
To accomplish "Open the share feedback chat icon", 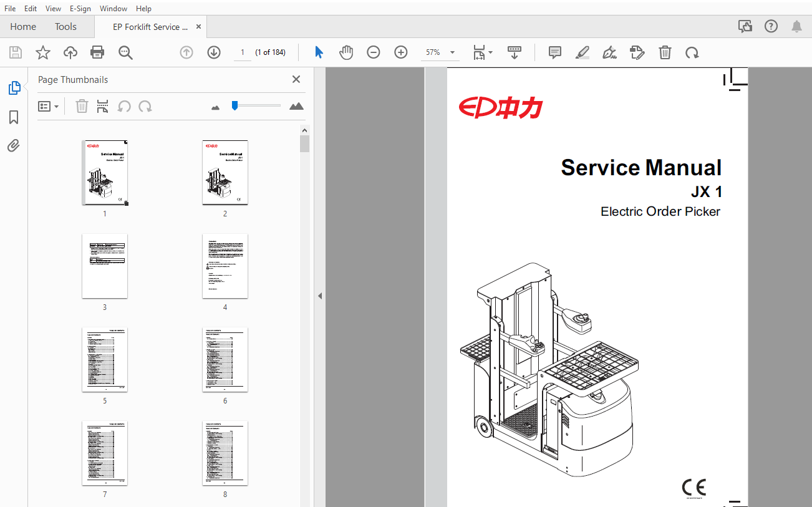I will pyautogui.click(x=745, y=26).
